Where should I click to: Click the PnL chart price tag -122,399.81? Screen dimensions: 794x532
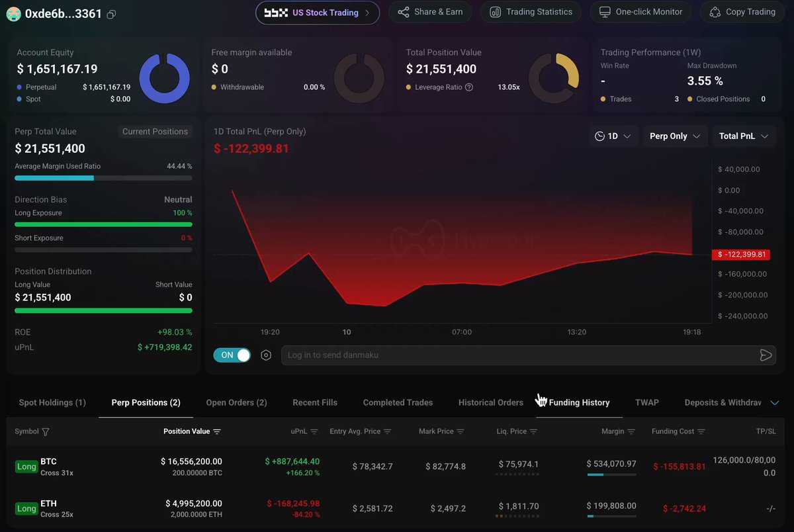pos(740,255)
